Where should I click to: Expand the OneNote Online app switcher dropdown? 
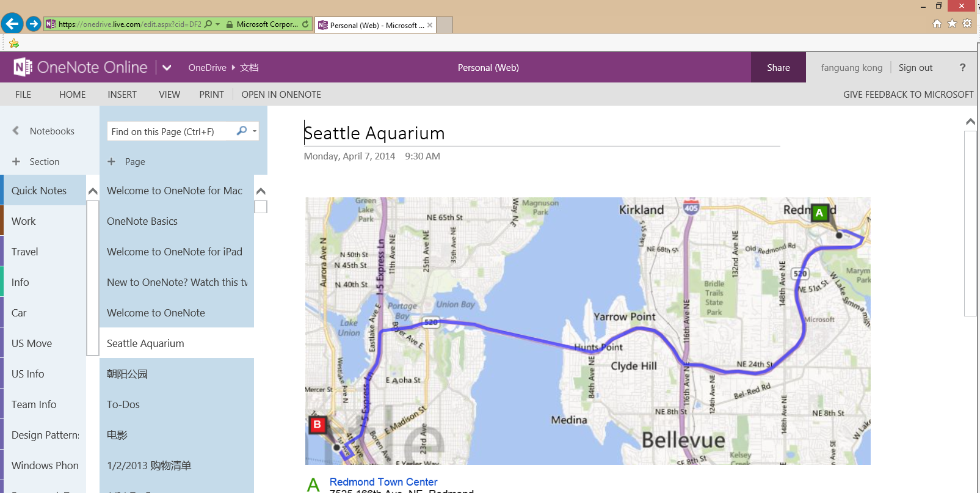167,68
